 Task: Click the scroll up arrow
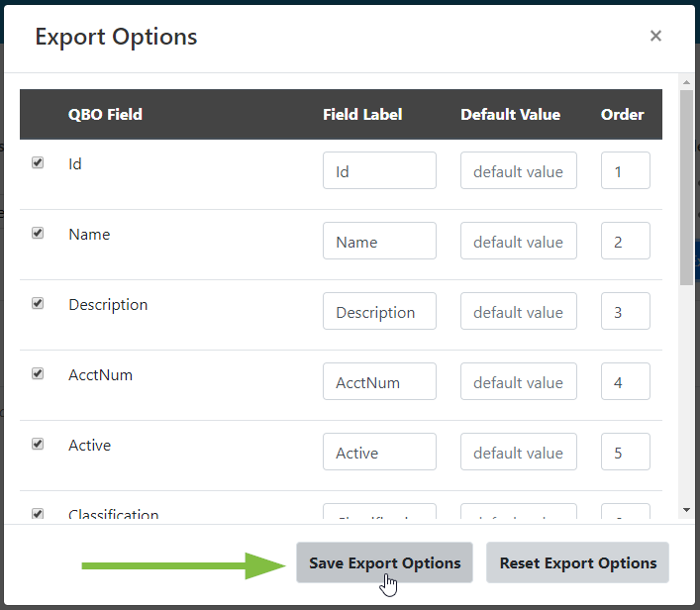[x=686, y=82]
